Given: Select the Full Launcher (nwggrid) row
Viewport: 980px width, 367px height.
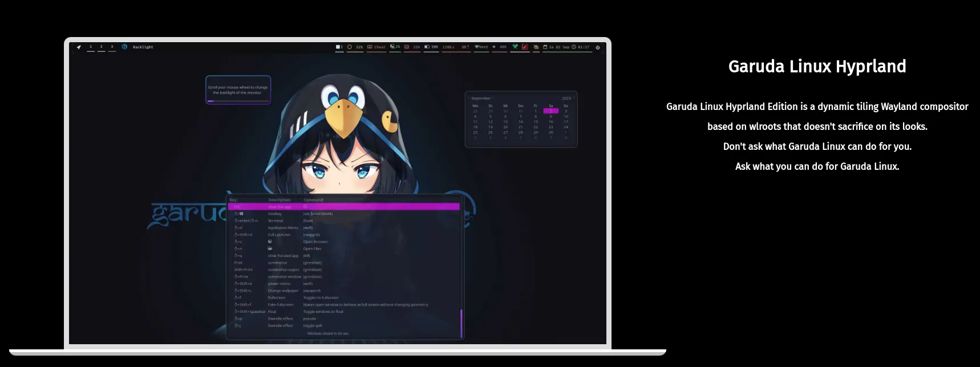Looking at the screenshot, I should (344, 235).
